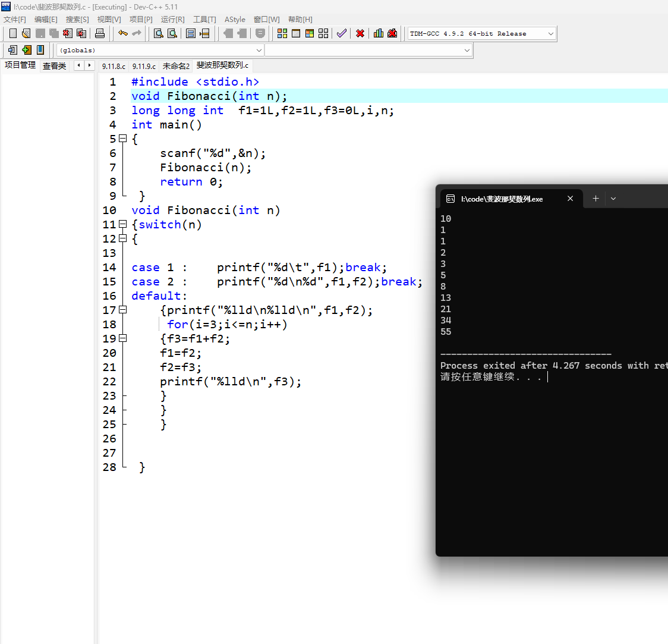Collapse the code fold at line 12

[122, 238]
